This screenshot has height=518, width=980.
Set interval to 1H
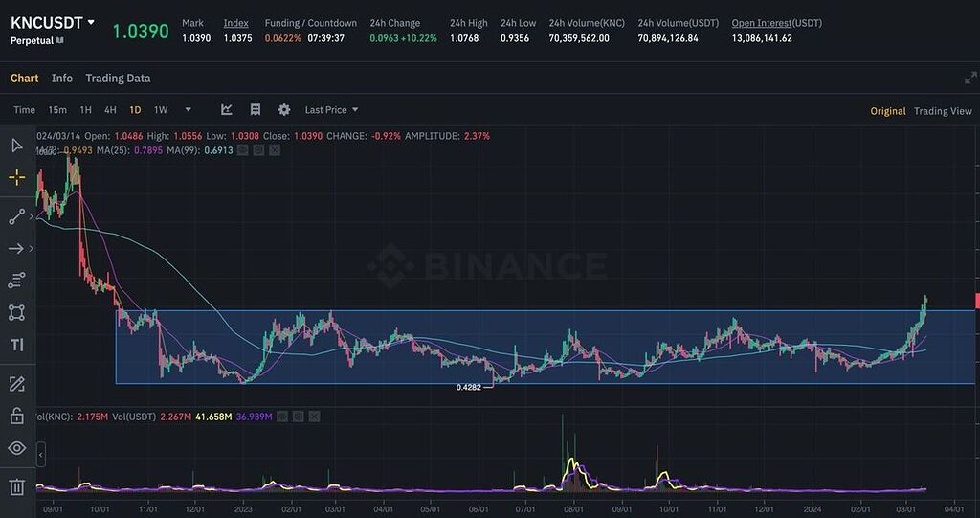(x=85, y=109)
